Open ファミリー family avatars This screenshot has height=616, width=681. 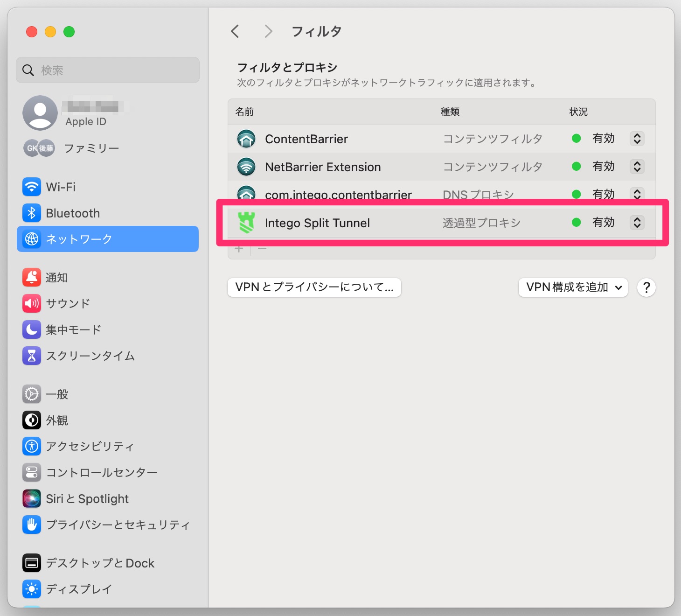pyautogui.click(x=39, y=148)
